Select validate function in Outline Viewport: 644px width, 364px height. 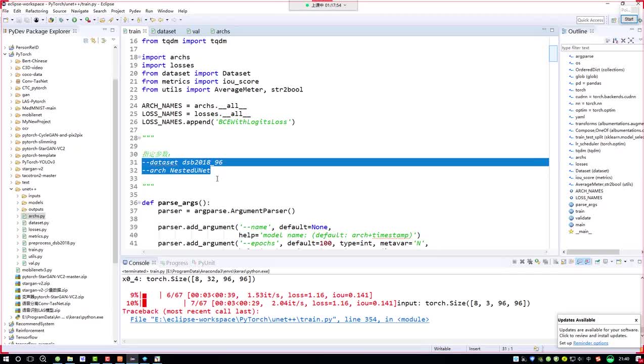[583, 218]
